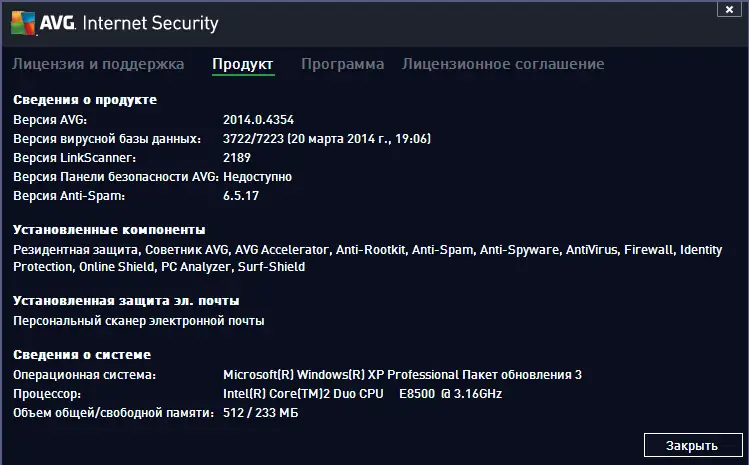Click the Персональный сканер электронной почты text
Screen dimensions: 749x465
(139, 321)
